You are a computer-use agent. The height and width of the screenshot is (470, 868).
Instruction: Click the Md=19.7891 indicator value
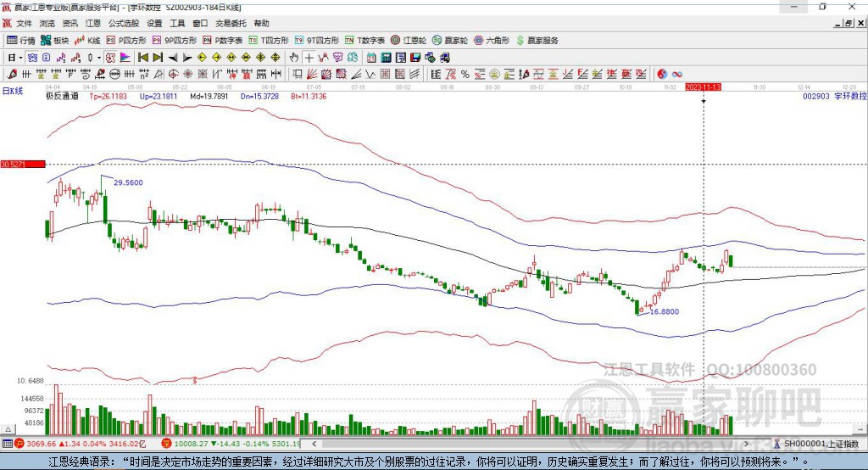click(209, 96)
